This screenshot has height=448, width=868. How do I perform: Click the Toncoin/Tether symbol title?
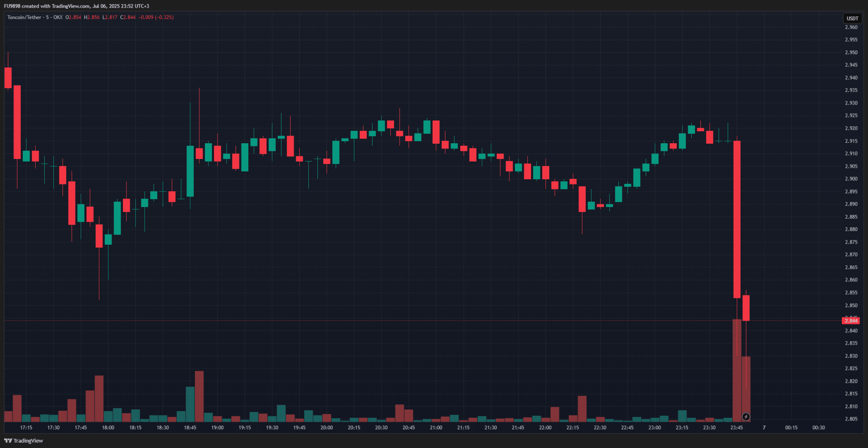tap(24, 17)
